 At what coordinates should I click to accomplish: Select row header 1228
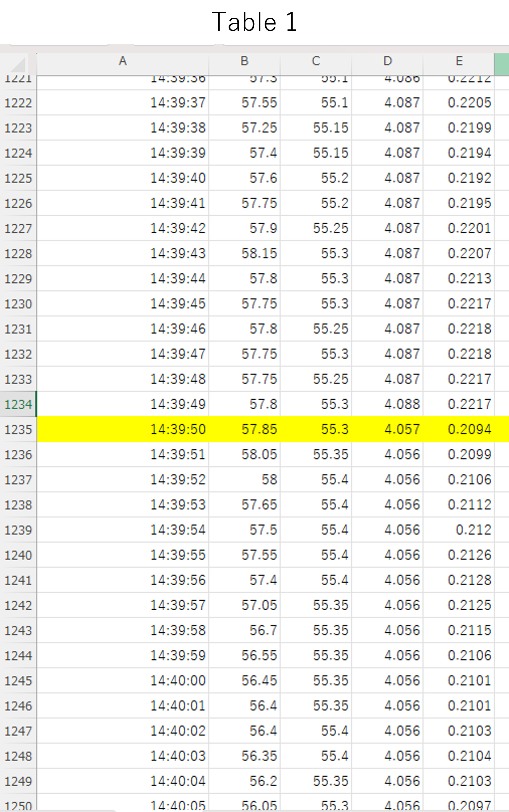point(18,253)
